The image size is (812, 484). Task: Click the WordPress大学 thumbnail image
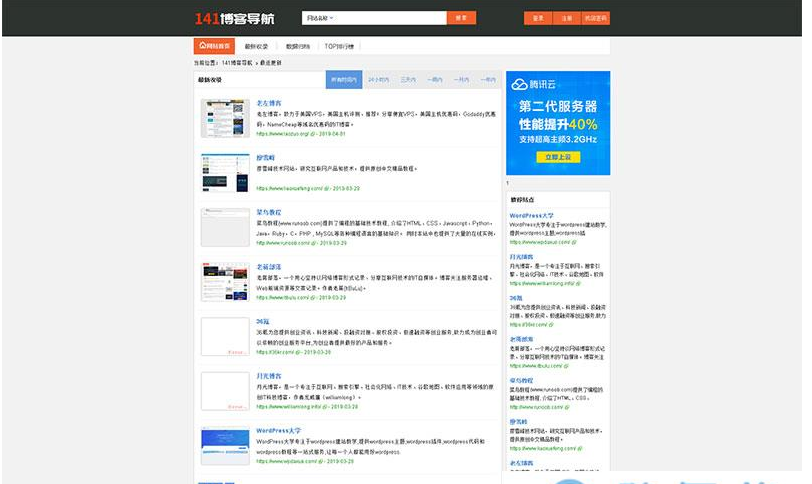(x=224, y=445)
